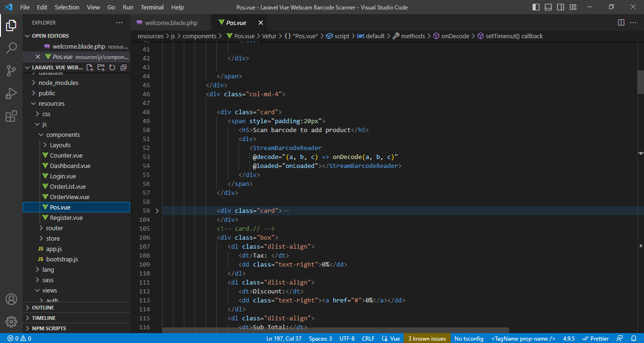Open Login.vue from the file tree
644x343 pixels.
point(76,176)
